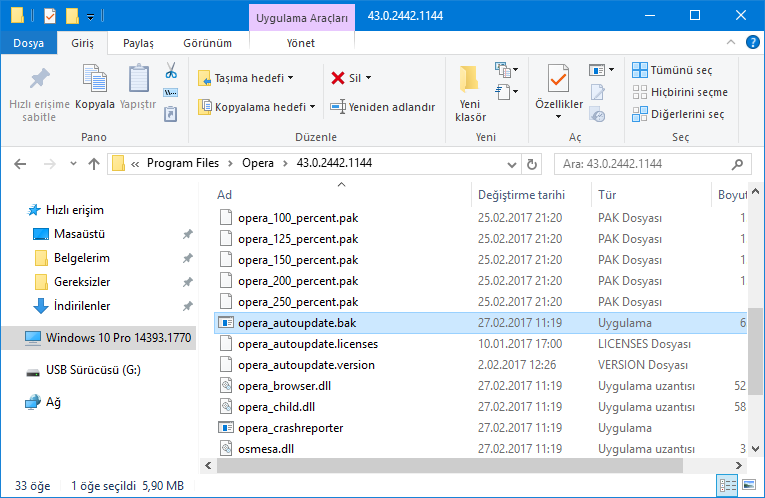Switch to details view icon in status bar
Viewport: 765px width, 498px height.
727,487
